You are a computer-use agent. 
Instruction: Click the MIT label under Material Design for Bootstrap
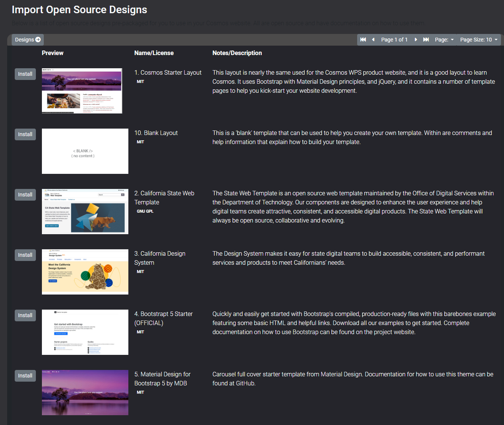pyautogui.click(x=140, y=392)
